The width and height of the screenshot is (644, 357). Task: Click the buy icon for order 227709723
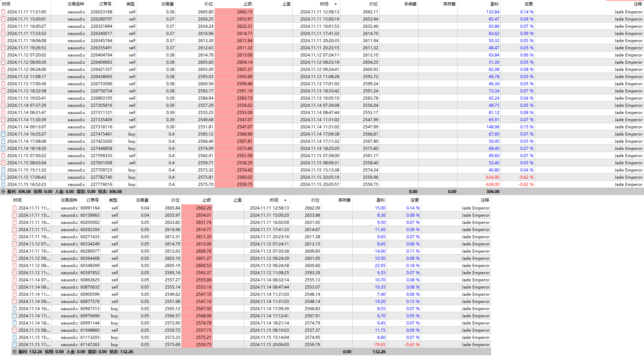coord(3,170)
